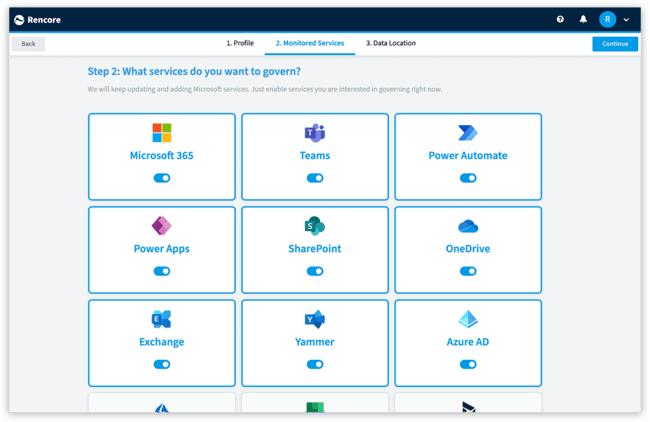Click the Power Apps logo icon
This screenshot has width=650, height=422.
click(162, 226)
